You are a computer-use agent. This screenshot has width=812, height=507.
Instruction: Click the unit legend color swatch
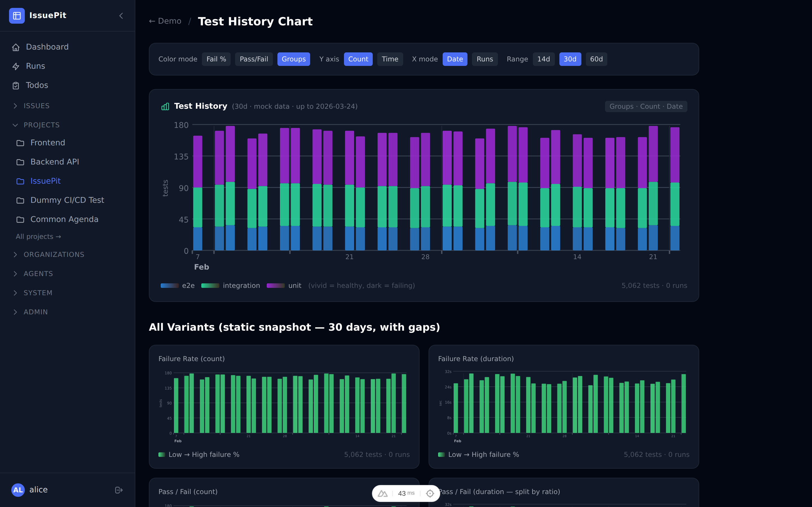coord(276,286)
